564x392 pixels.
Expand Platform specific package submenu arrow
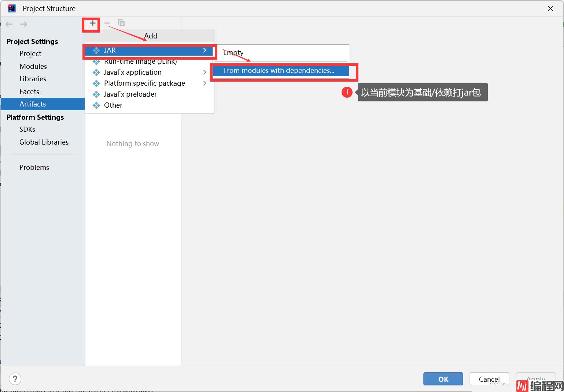(204, 83)
